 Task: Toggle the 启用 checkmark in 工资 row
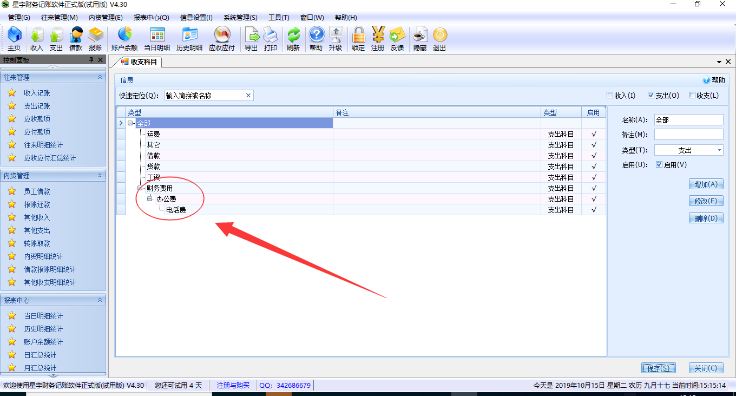tap(594, 177)
